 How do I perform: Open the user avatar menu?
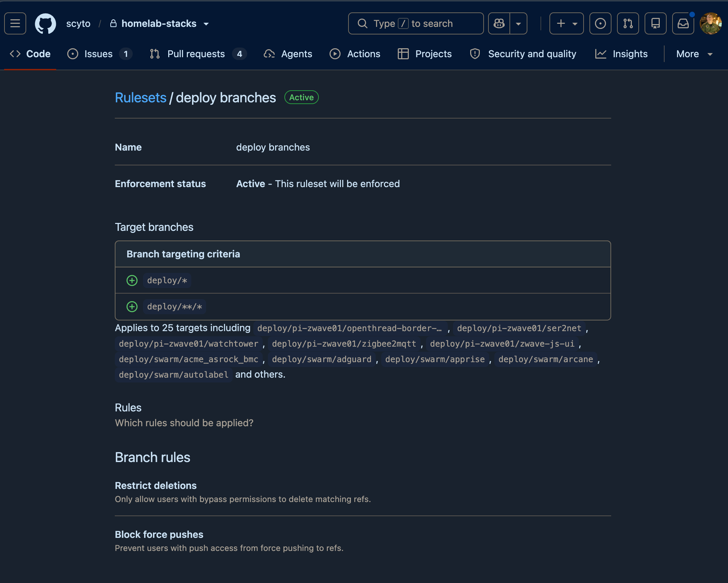click(710, 23)
